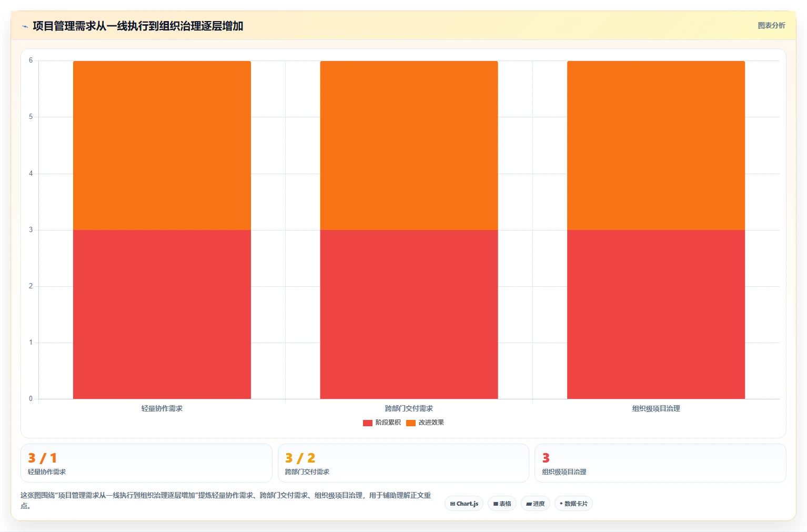
Task: Click the orange bar segment for 轻量协作需求
Action: [x=162, y=145]
